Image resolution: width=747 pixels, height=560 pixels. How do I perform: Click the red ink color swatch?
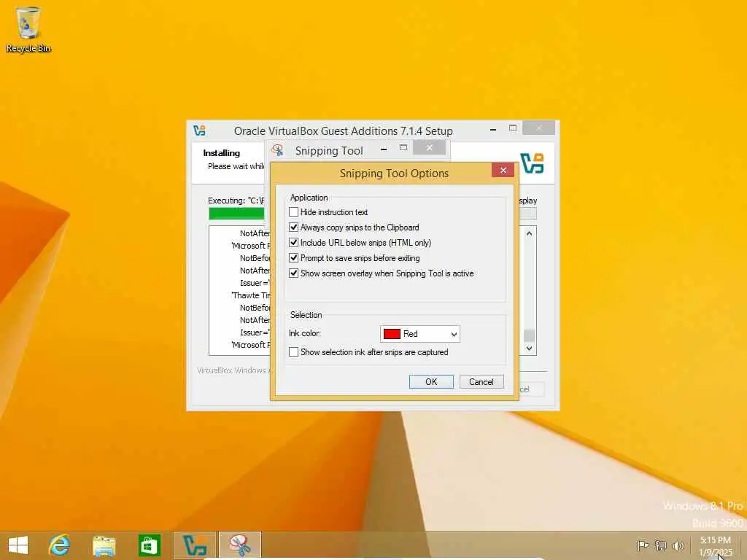pyautogui.click(x=392, y=334)
